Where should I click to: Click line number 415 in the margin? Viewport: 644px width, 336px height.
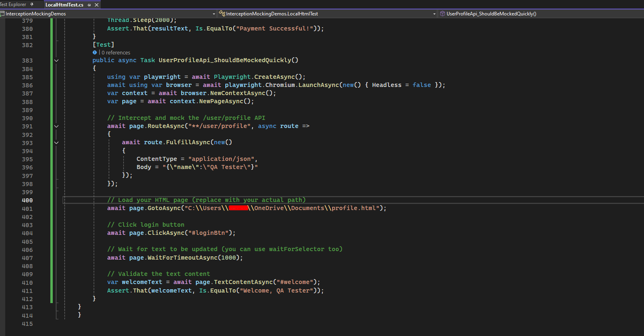(27, 324)
